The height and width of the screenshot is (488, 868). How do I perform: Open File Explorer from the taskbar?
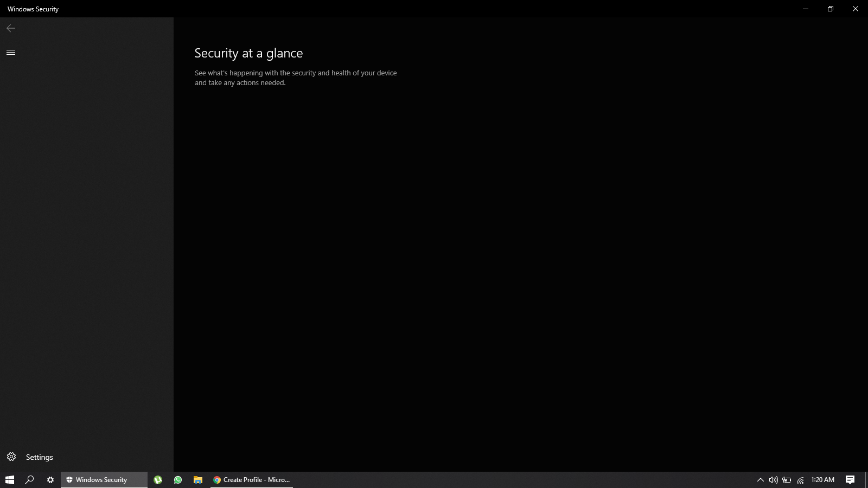[198, 480]
